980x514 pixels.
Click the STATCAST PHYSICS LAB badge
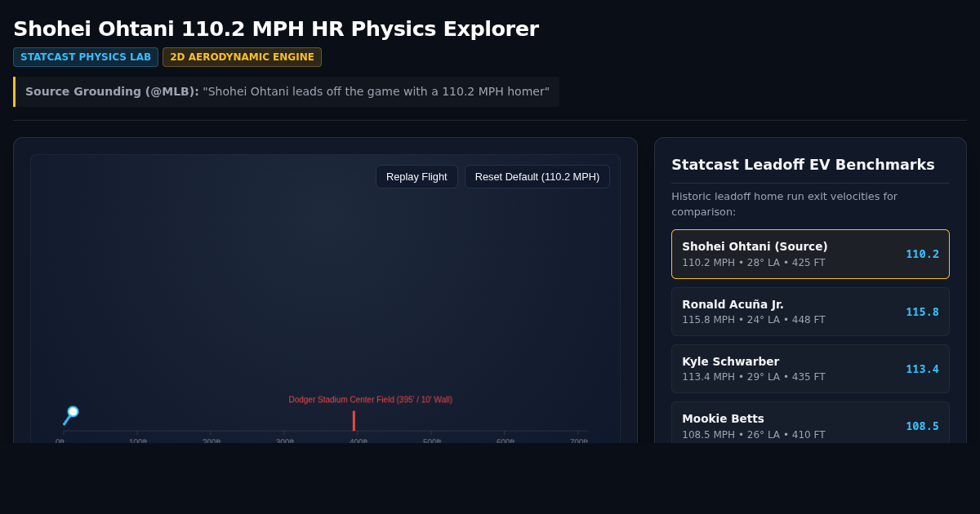point(86,57)
